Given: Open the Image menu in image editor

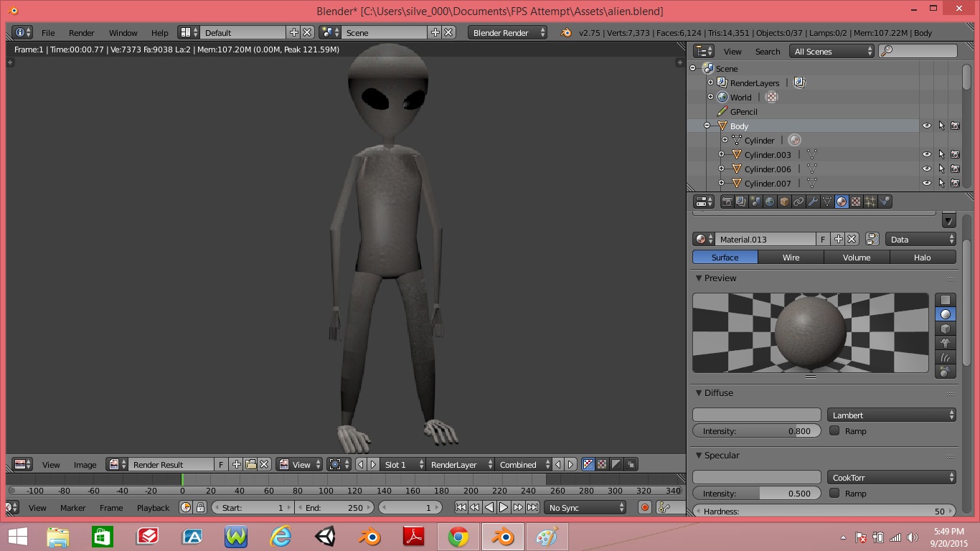Looking at the screenshot, I should [85, 465].
